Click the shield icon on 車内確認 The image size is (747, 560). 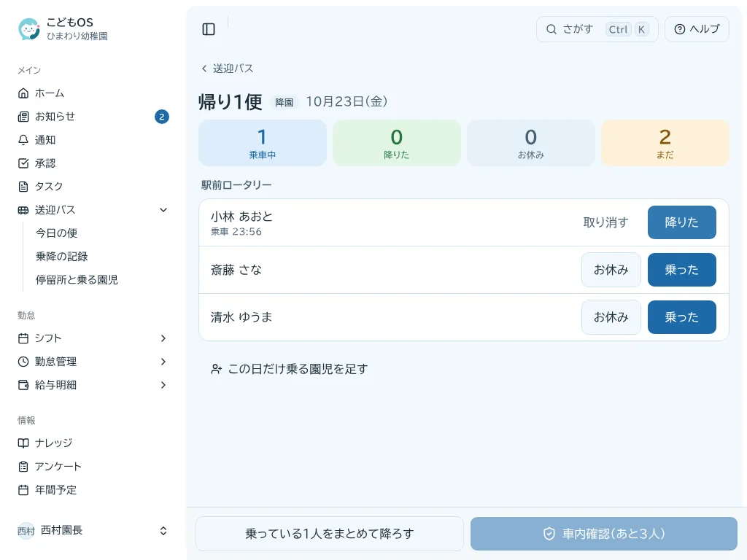[x=549, y=534]
